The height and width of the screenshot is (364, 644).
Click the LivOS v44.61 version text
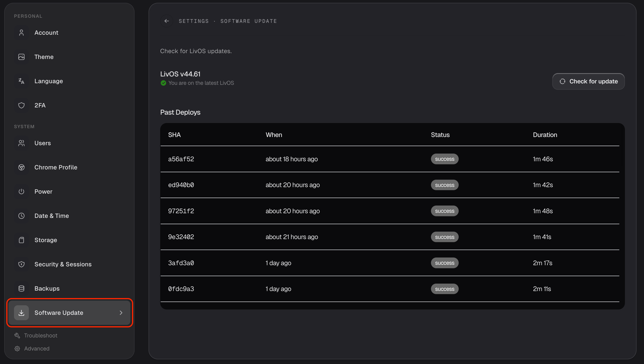click(180, 74)
